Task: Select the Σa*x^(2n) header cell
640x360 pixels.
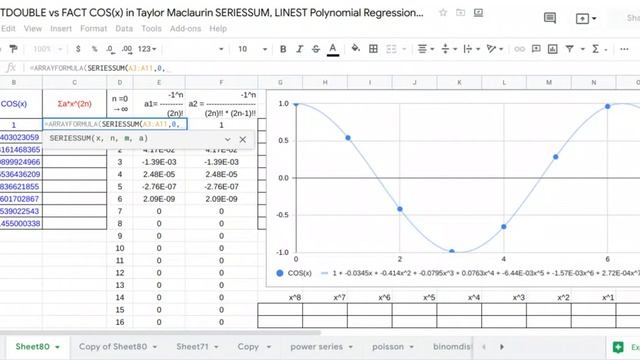Action: [x=75, y=104]
